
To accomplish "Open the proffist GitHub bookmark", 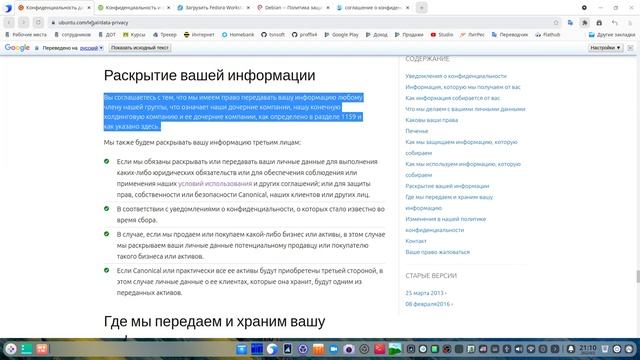I will [x=304, y=35].
